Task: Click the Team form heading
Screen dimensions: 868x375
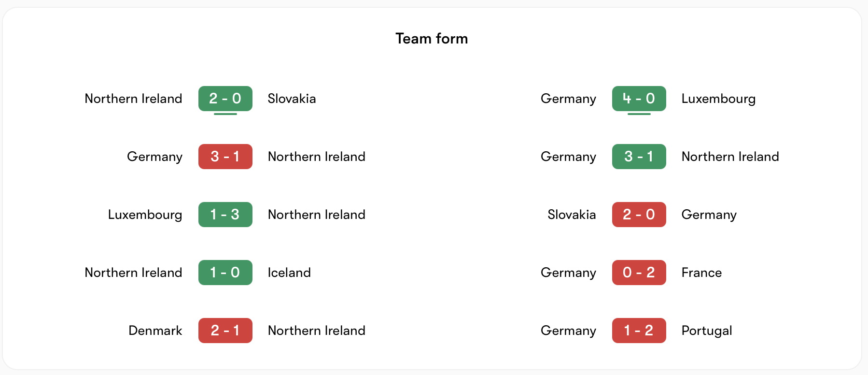Action: pos(432,39)
